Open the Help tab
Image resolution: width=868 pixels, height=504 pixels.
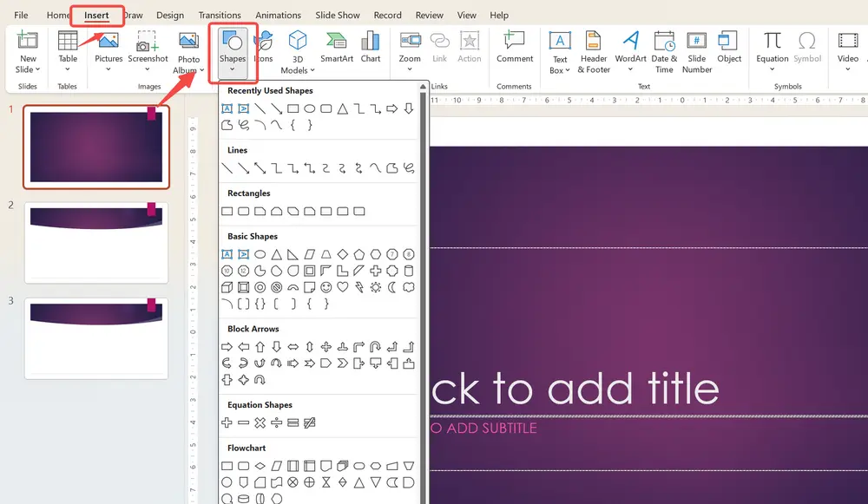[x=499, y=15]
